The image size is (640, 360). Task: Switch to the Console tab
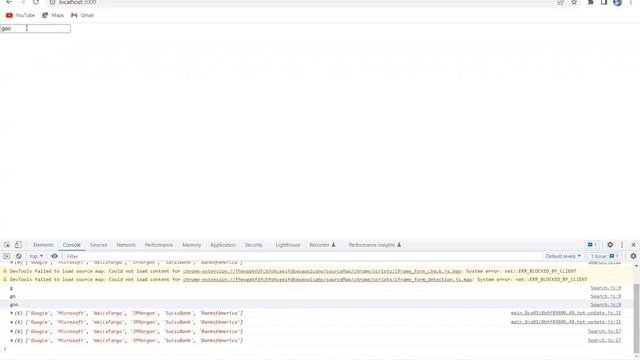click(71, 245)
